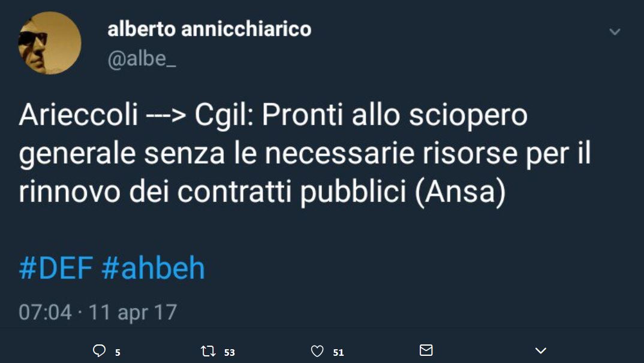Click the opening word Arieccoli
Image resolution: width=644 pixels, height=363 pixels.
click(x=79, y=115)
